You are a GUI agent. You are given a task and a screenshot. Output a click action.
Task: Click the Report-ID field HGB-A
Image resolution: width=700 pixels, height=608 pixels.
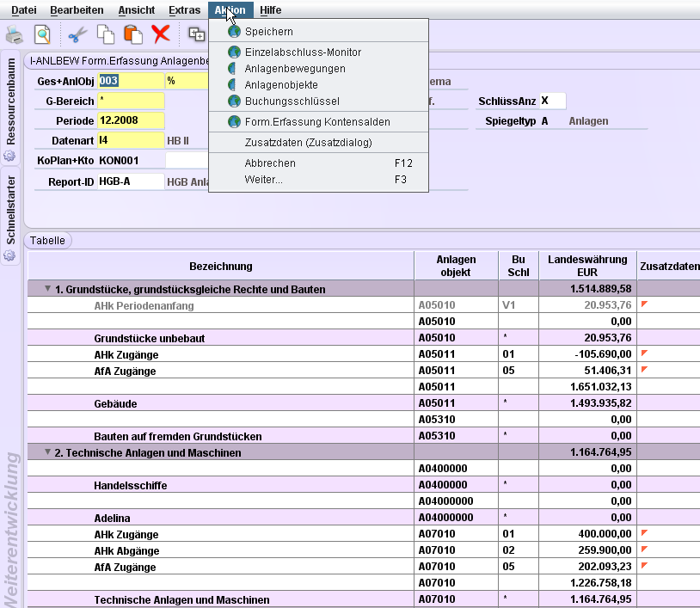(x=131, y=181)
